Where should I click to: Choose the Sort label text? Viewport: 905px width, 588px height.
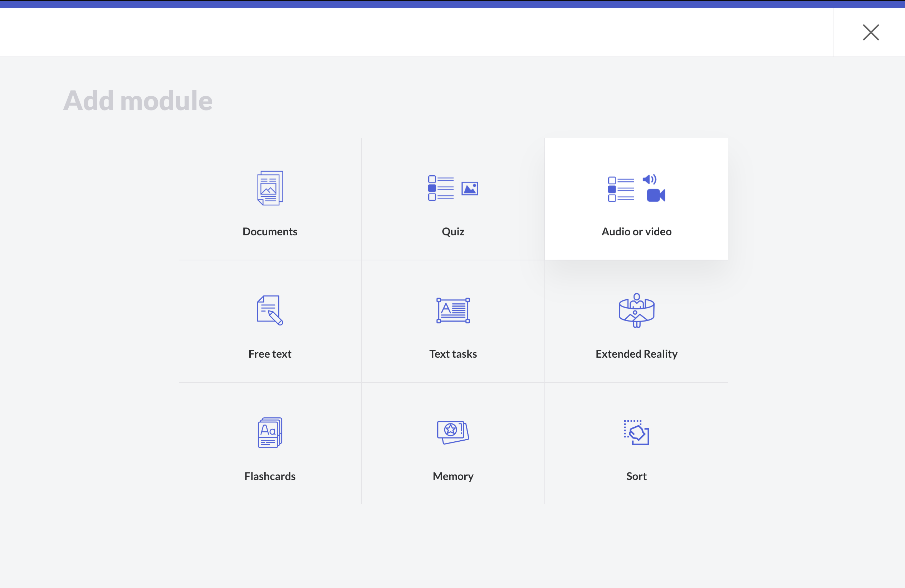636,476
